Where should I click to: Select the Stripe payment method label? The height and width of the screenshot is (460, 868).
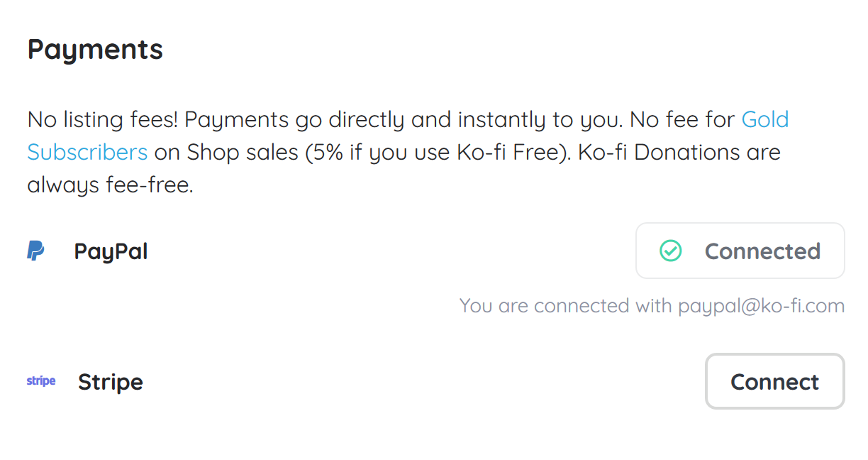[111, 382]
